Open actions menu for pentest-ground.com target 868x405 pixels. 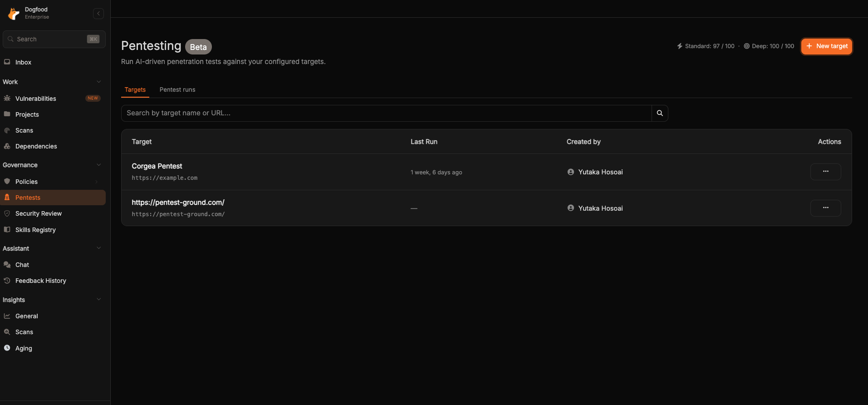coord(826,208)
